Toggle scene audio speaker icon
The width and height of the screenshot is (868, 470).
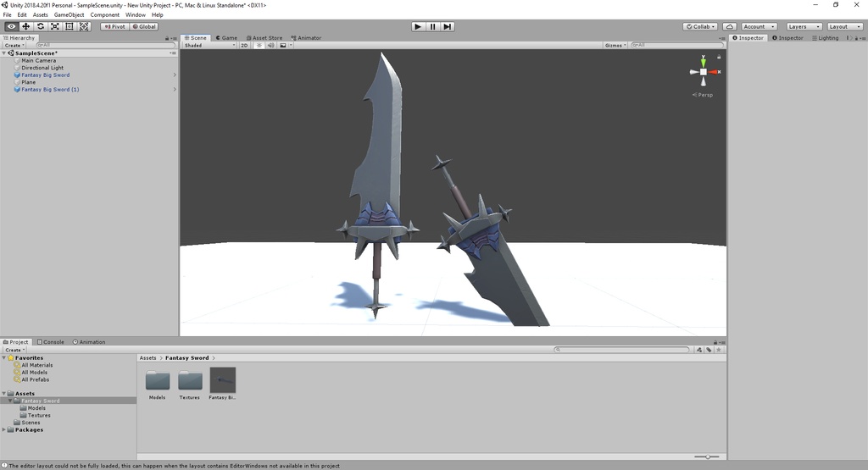pos(270,46)
